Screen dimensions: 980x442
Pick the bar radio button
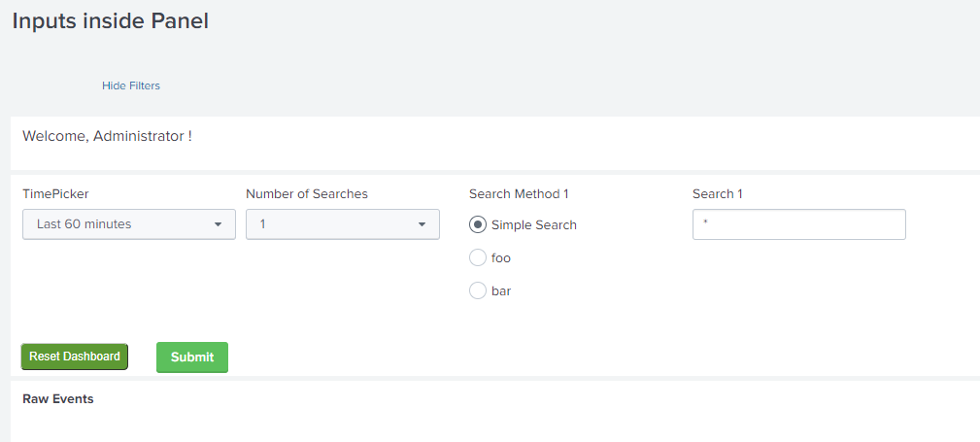[478, 290]
